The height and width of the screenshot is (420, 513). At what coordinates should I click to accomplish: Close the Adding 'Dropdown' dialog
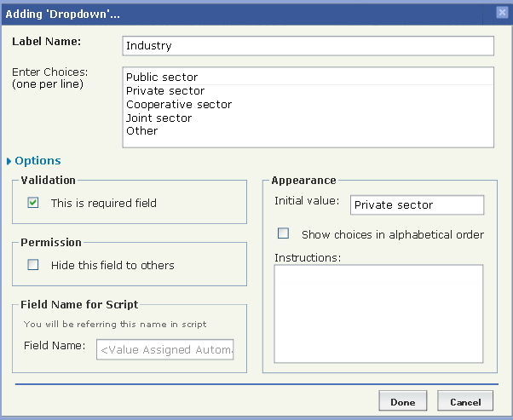(502, 12)
